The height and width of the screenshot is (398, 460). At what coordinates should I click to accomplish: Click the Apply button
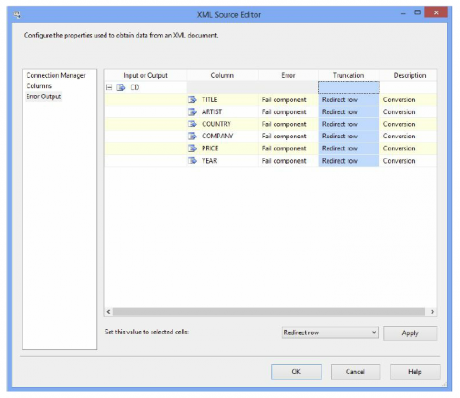point(410,333)
